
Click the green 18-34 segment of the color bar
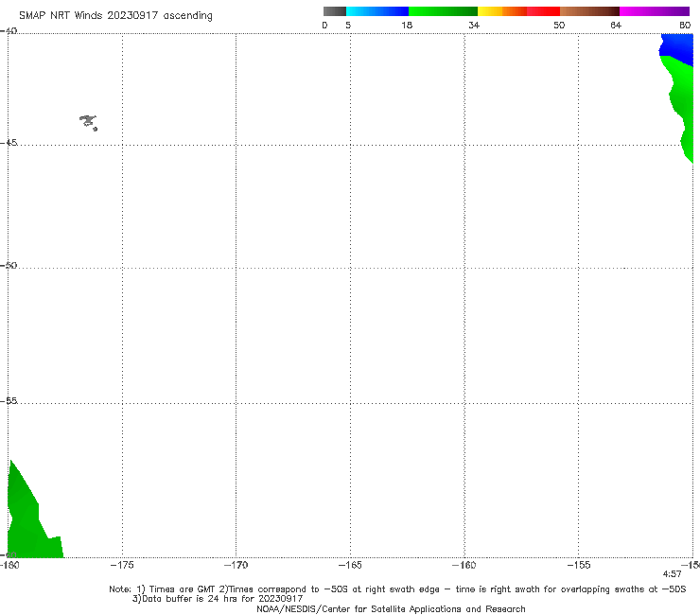(x=443, y=11)
